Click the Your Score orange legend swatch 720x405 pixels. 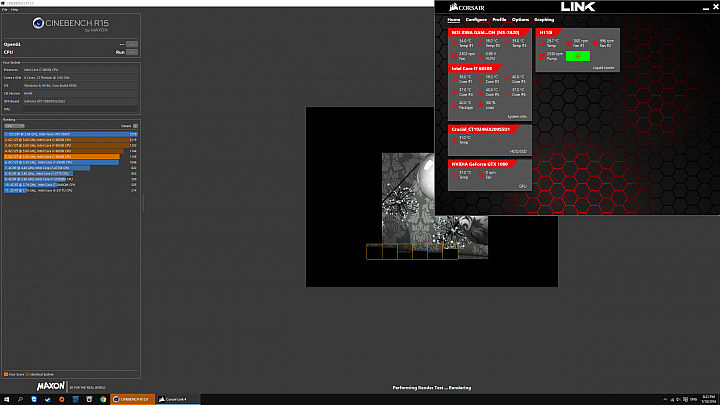click(6, 374)
